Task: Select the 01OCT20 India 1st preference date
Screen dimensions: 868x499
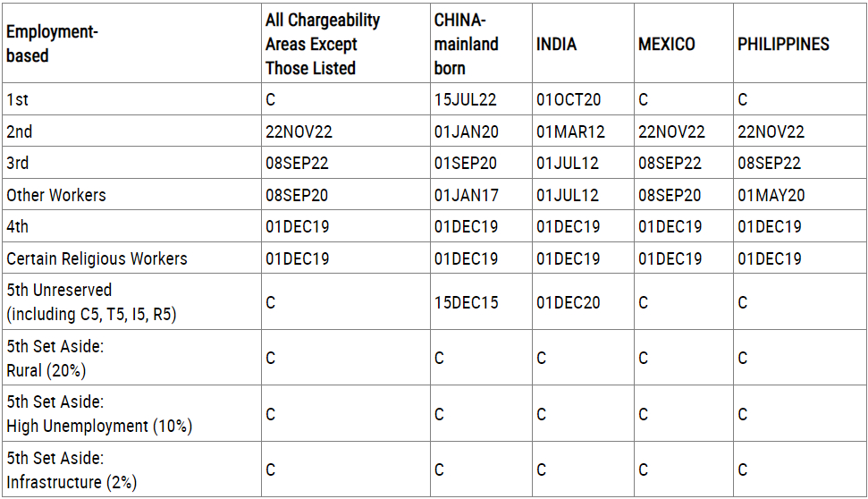Action: coord(569,99)
